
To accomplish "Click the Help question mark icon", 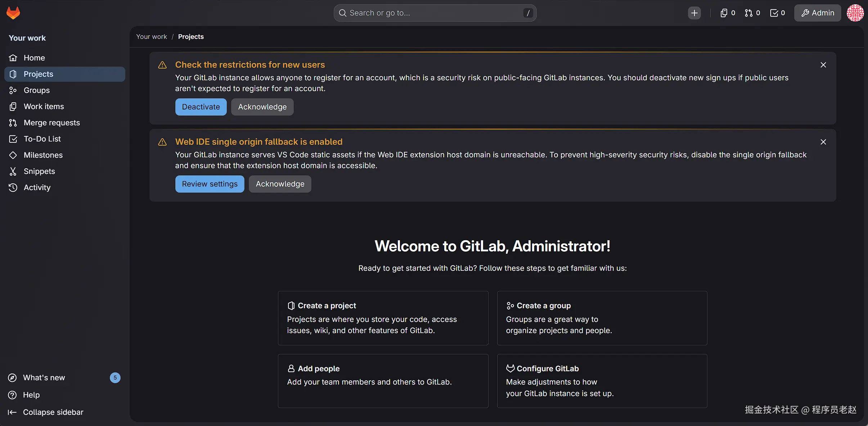I will coord(12,395).
